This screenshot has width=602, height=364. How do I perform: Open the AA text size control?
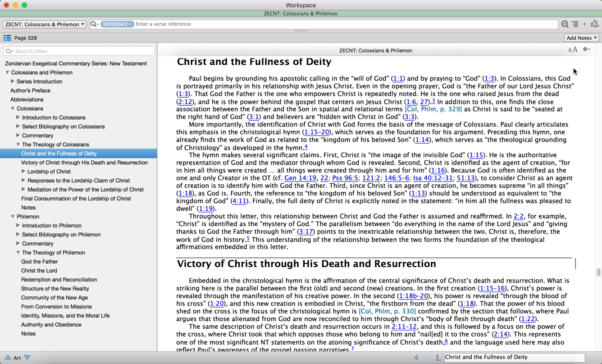(x=572, y=50)
